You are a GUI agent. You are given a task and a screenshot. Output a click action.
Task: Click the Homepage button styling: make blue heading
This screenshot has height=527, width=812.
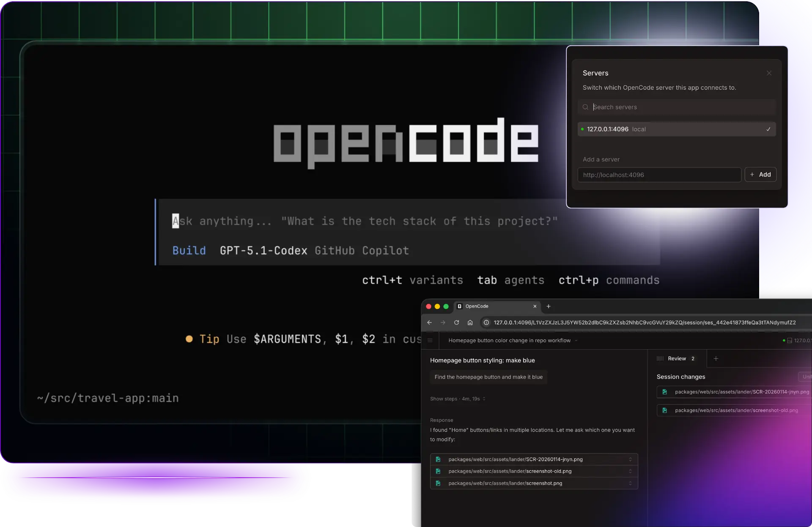point(483,360)
